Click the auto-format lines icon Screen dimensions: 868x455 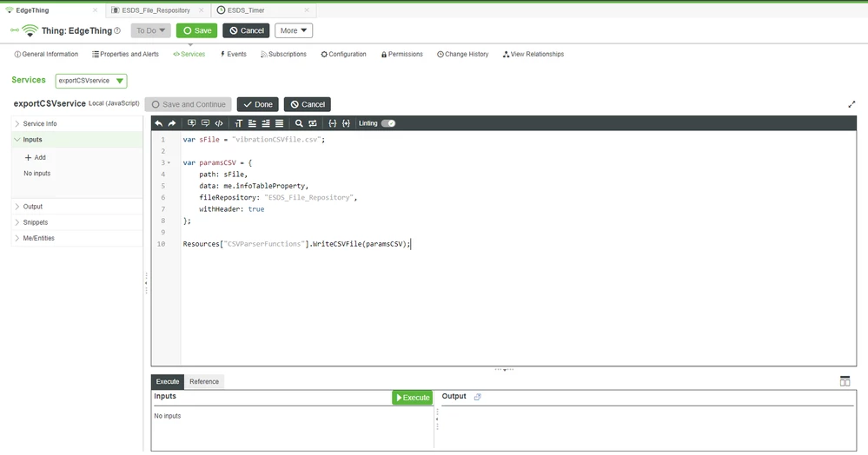(x=280, y=123)
